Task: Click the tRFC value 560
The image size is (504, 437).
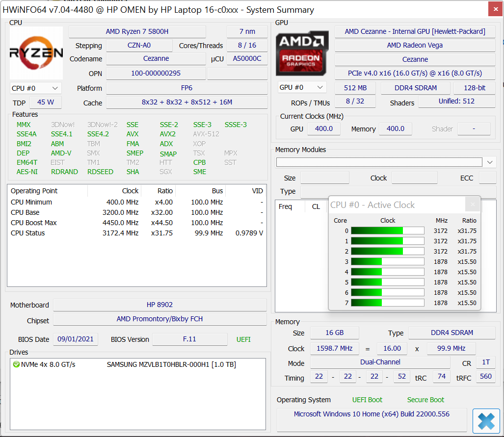Action: [486, 376]
